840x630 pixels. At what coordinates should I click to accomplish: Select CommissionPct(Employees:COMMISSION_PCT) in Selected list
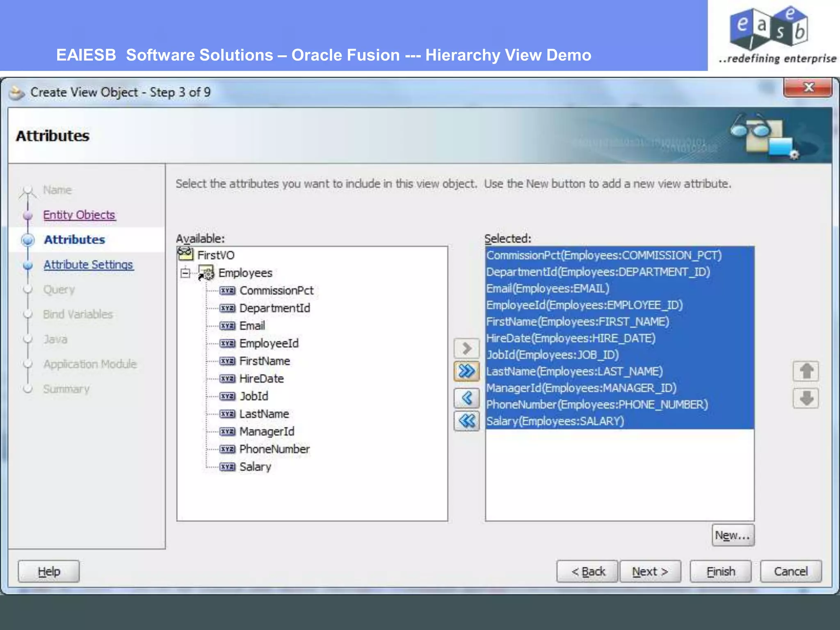pyautogui.click(x=619, y=255)
